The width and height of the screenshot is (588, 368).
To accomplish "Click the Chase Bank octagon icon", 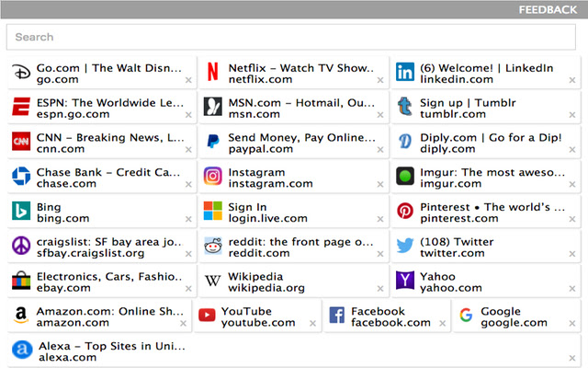I will click(x=21, y=176).
